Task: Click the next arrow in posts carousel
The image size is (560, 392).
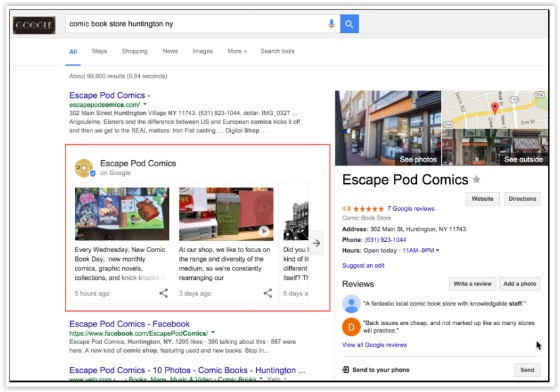Action: click(x=316, y=243)
